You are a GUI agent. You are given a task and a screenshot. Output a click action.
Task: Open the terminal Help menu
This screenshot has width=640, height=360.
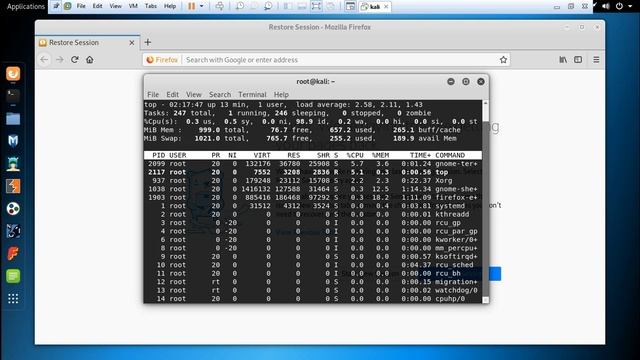(x=281, y=94)
